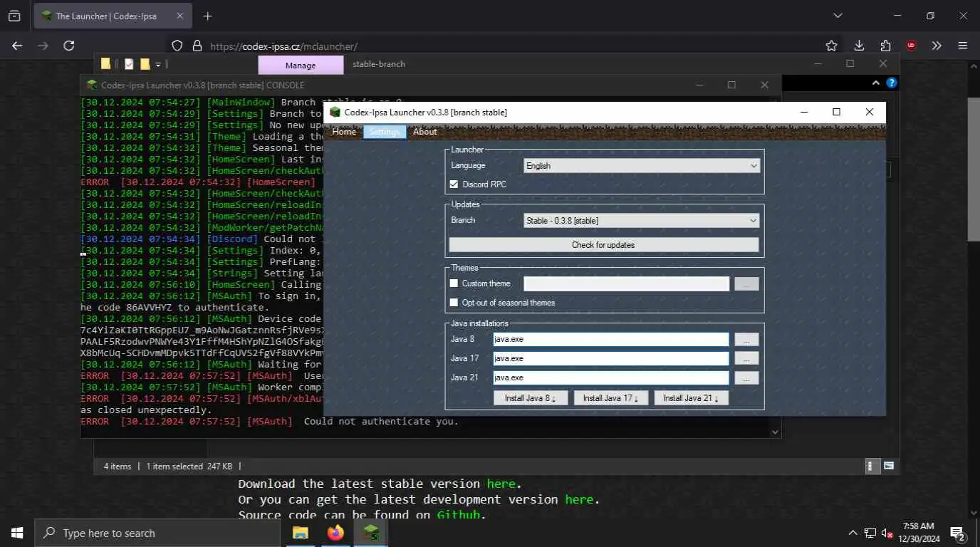This screenshot has height=547, width=980.
Task: Open Branch dropdown Stable - 0.3.8
Action: 641,221
